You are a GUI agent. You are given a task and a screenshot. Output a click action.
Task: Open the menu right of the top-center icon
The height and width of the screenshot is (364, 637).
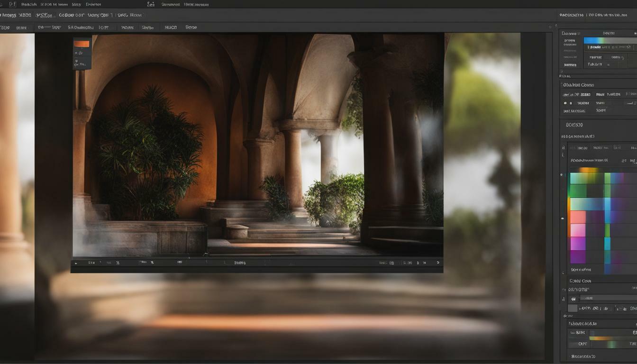170,4
